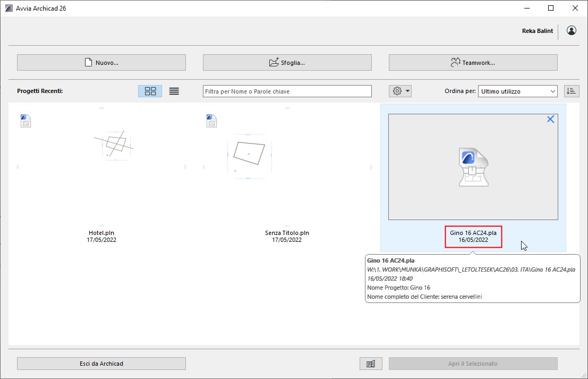Click the Senza Titolo.pln file name label
588x379 pixels.
(287, 233)
